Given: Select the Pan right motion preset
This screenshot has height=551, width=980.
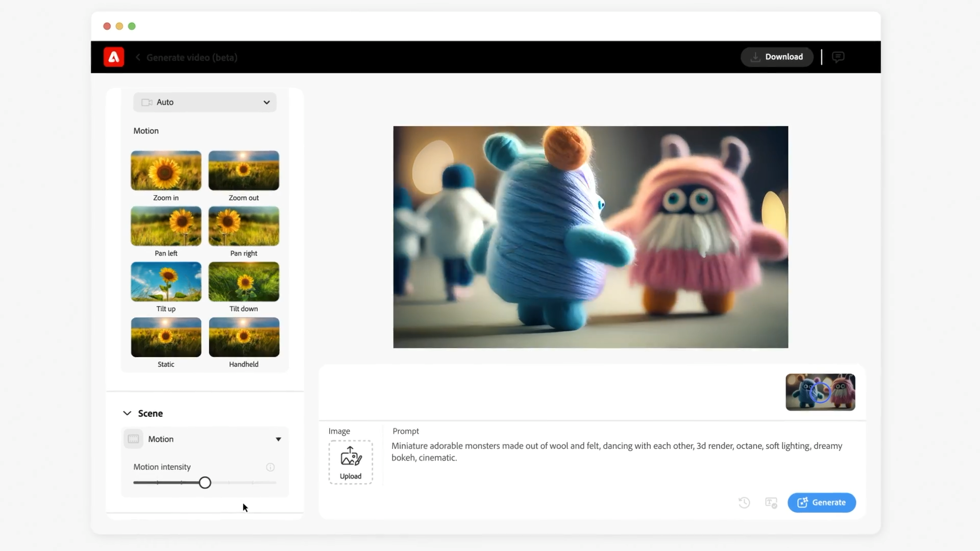Looking at the screenshot, I should coord(243,226).
